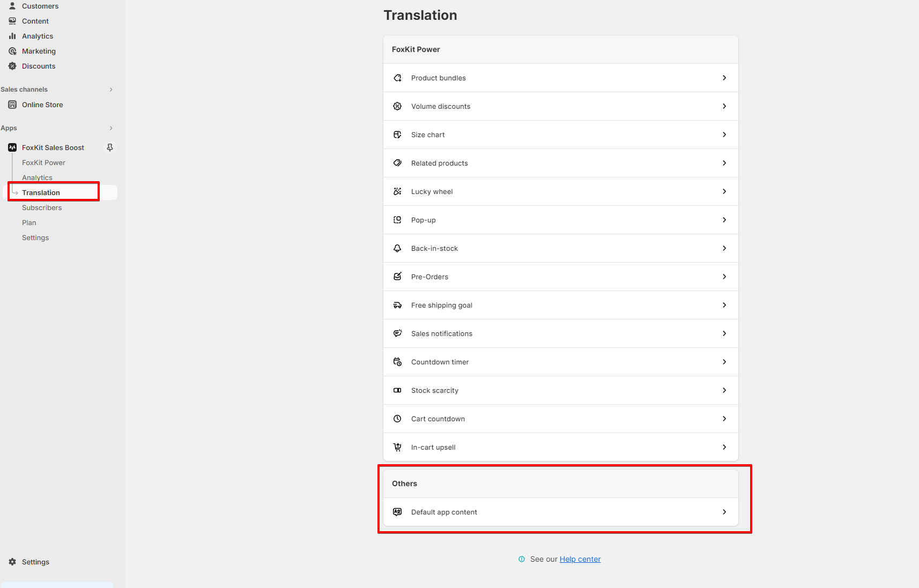This screenshot has width=919, height=588.
Task: Click the Free shipping goal truck icon
Action: click(x=397, y=305)
